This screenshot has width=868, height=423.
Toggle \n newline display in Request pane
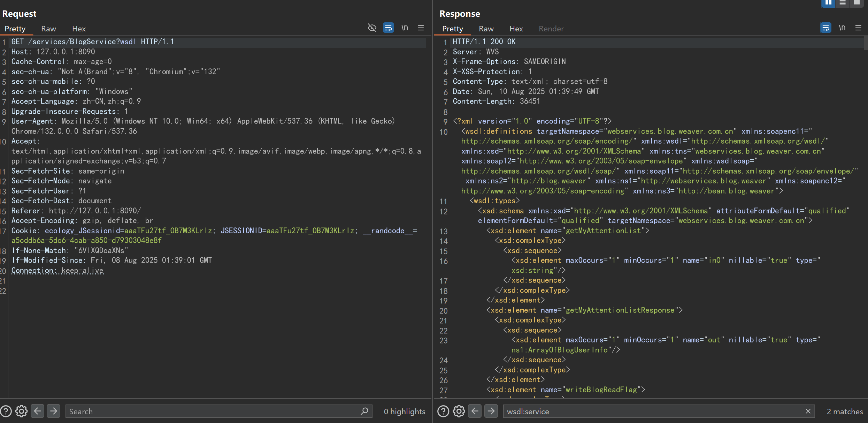tap(405, 28)
